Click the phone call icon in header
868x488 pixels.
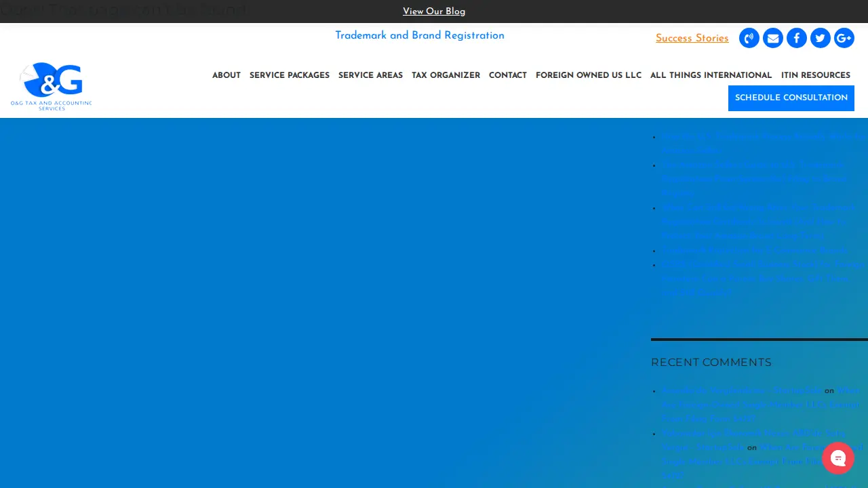click(749, 38)
